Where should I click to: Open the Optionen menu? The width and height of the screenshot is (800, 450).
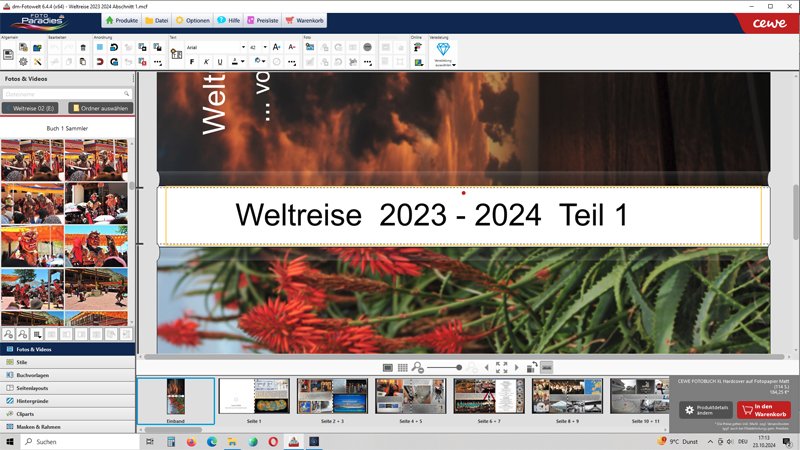[193, 20]
